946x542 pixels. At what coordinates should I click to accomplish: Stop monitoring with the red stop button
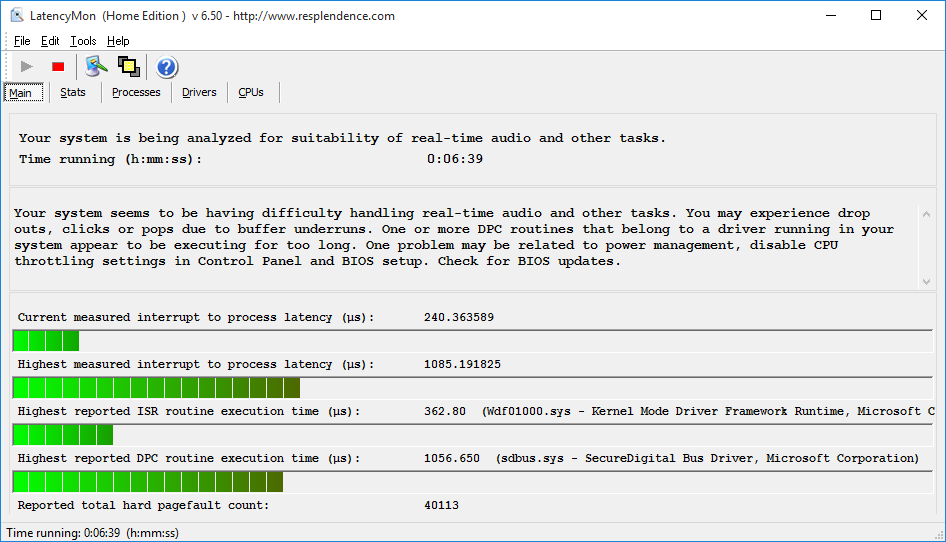58,66
